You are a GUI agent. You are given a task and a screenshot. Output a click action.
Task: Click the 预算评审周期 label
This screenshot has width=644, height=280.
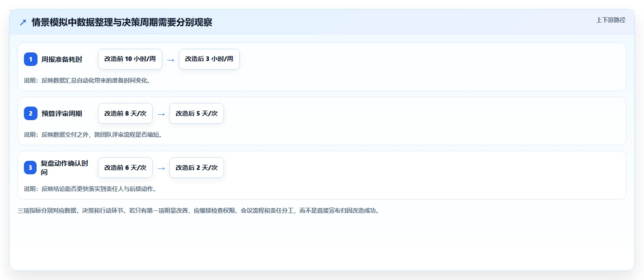coord(62,113)
